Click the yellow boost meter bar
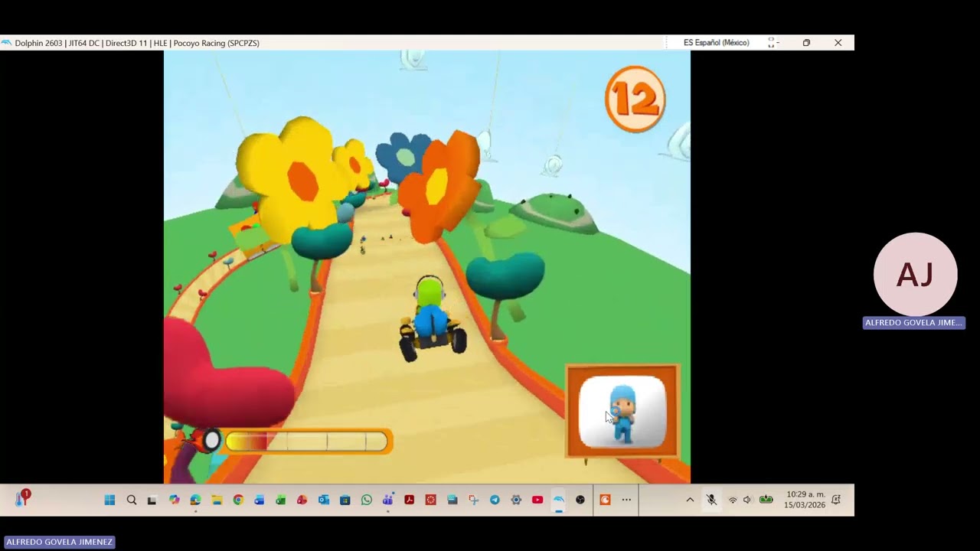 (309, 442)
